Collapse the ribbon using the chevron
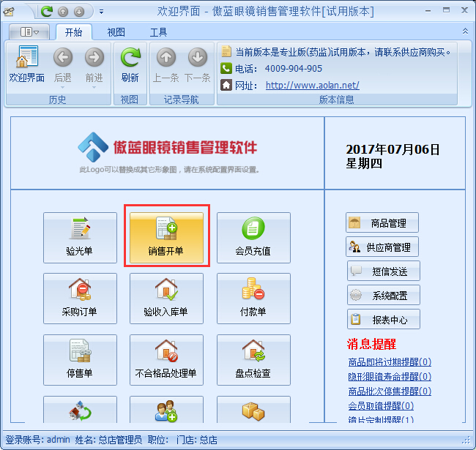 [x=465, y=31]
